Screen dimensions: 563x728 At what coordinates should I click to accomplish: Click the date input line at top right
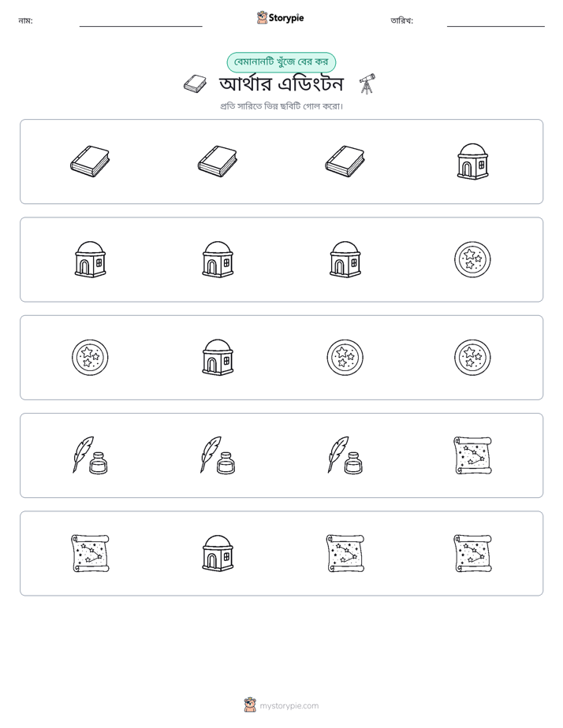click(496, 22)
